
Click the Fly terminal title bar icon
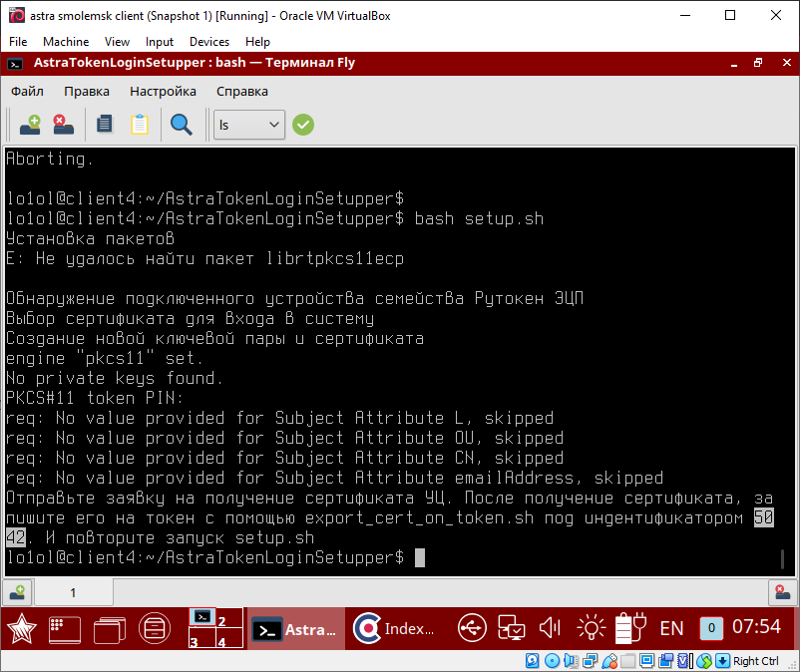[15, 64]
